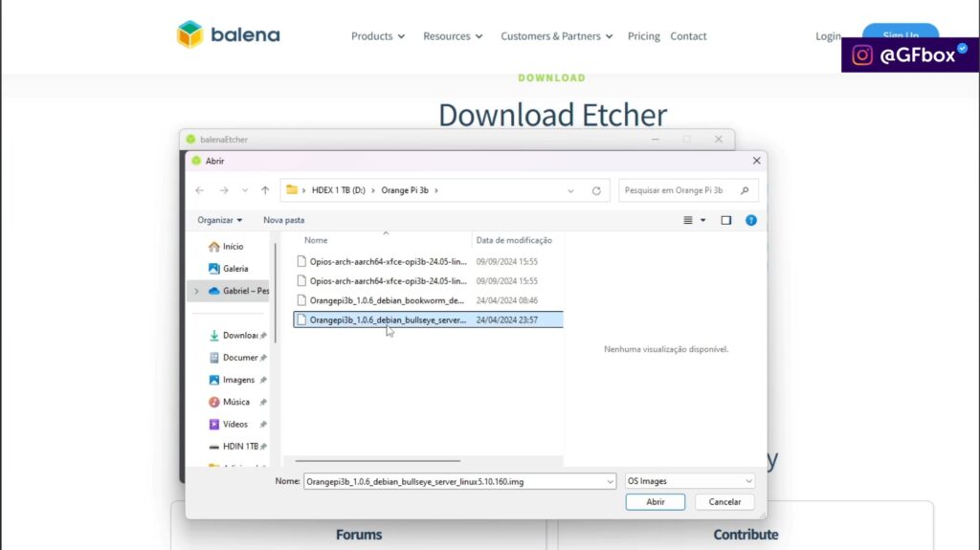Viewport: 980px width, 550px height.
Task: Select second Opios-arch-aarch64-xfce file
Action: [428, 280]
